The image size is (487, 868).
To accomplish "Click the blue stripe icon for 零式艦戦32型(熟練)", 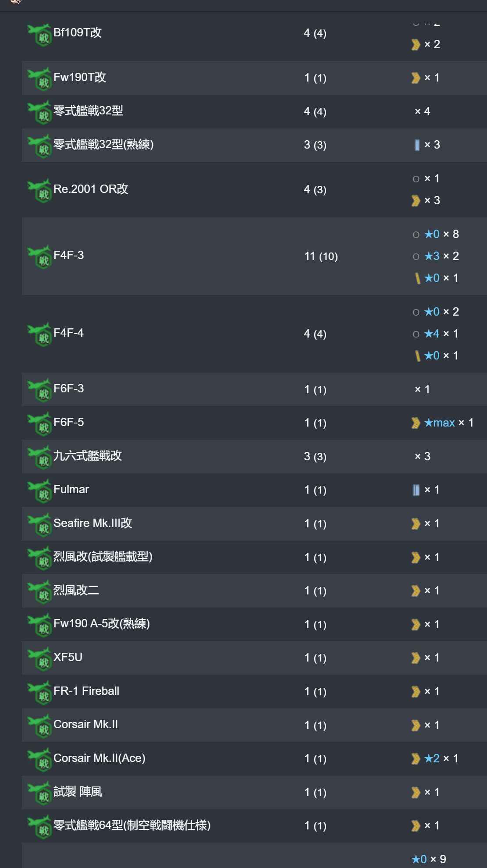I will click(x=417, y=145).
